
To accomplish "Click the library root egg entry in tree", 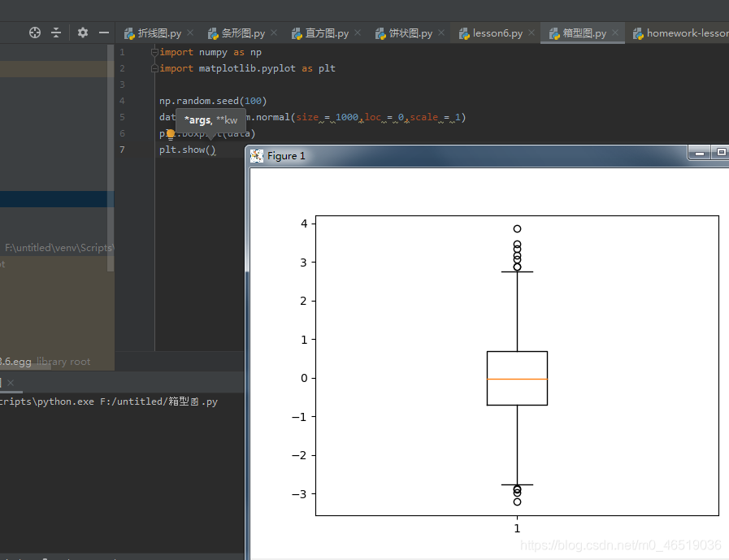I will tap(45, 362).
